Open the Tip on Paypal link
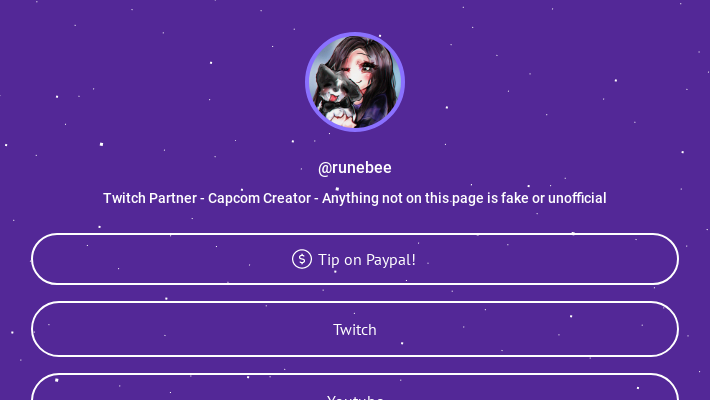 355,259
